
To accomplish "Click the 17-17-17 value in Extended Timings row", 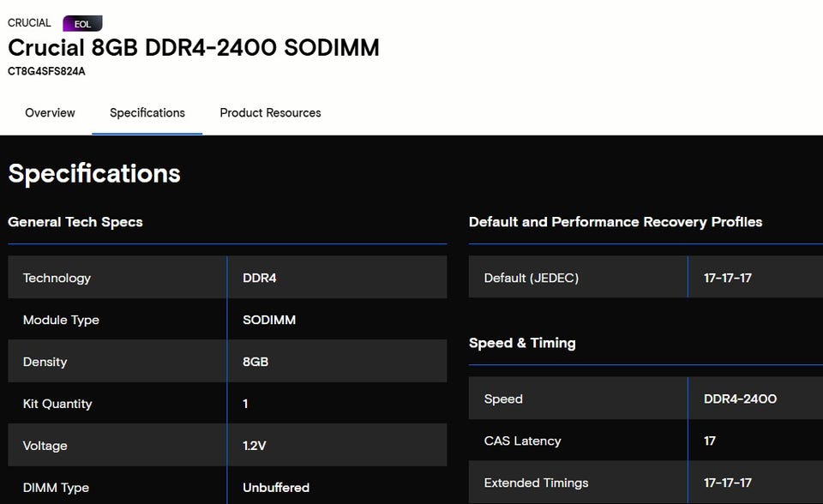I will [x=728, y=483].
